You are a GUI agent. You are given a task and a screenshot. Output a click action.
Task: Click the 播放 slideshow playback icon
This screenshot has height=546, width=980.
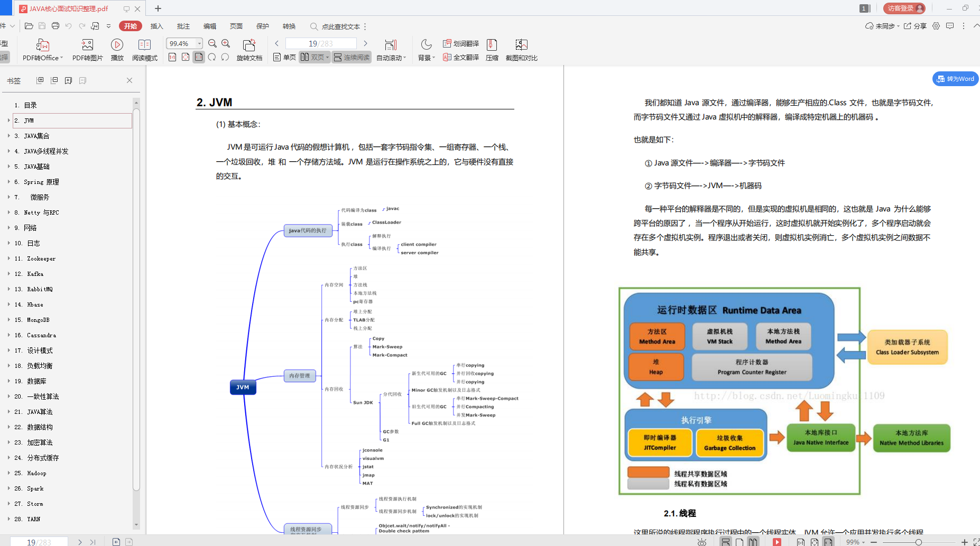[117, 49]
